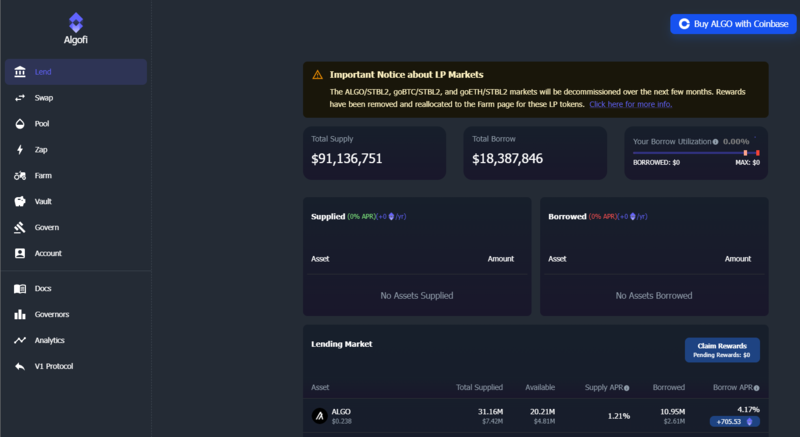Click the MAX: $0 label
This screenshot has height=437, width=800.
pyautogui.click(x=747, y=163)
